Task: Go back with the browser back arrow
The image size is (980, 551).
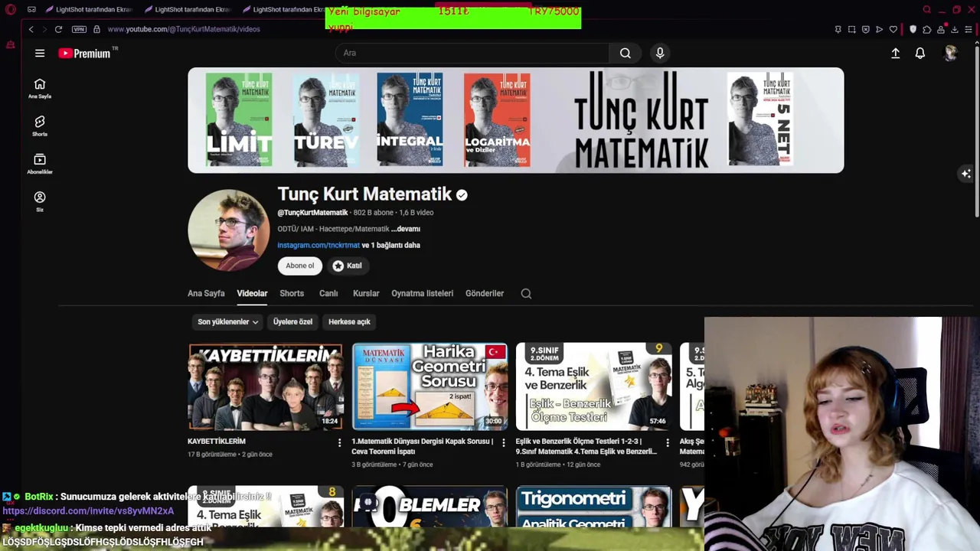Action: click(x=31, y=29)
